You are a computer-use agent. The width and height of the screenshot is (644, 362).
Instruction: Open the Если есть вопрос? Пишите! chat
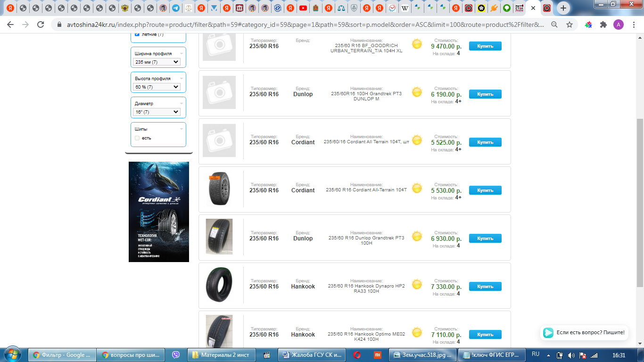pos(585,332)
